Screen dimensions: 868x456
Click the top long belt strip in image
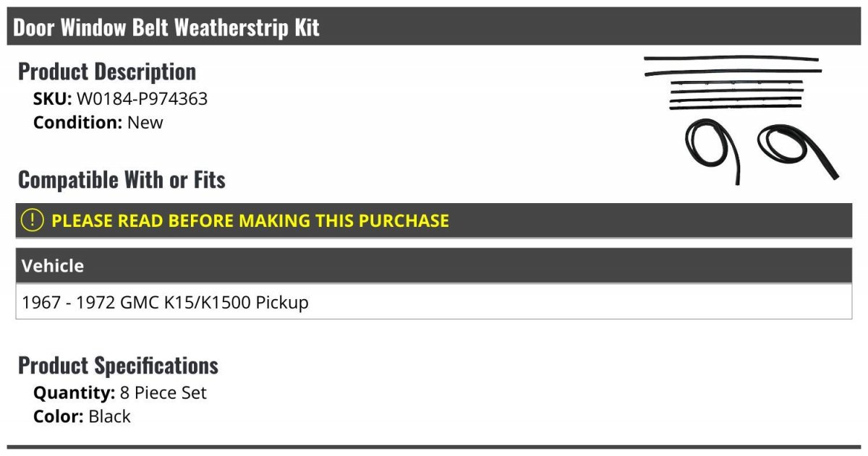(731, 59)
